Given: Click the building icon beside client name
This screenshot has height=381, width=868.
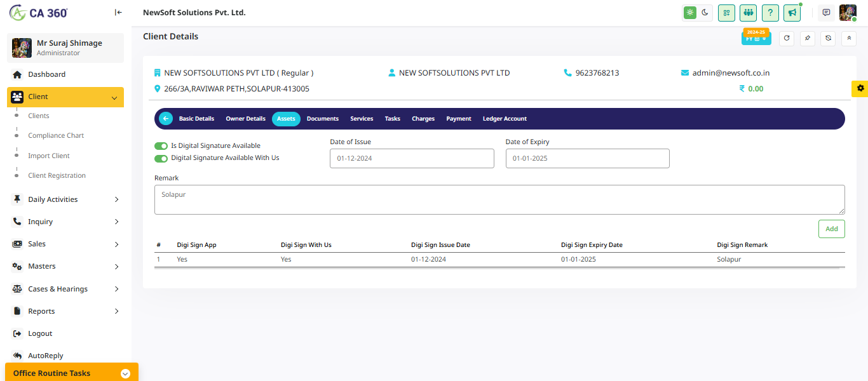Looking at the screenshot, I should (158, 73).
